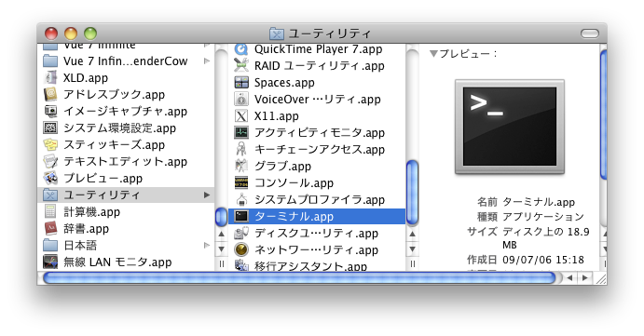Select the 無線 LAN モニタ.app icon
The width and height of the screenshot is (644, 336).
click(x=50, y=262)
